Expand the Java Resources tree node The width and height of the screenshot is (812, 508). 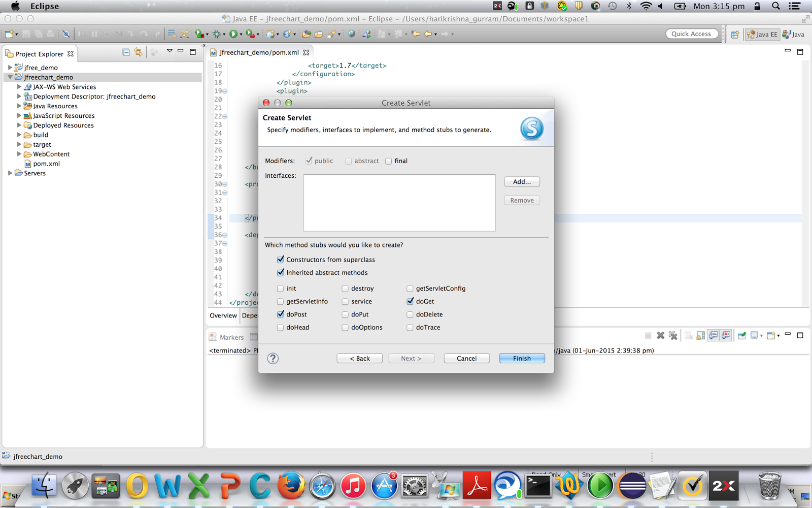19,106
